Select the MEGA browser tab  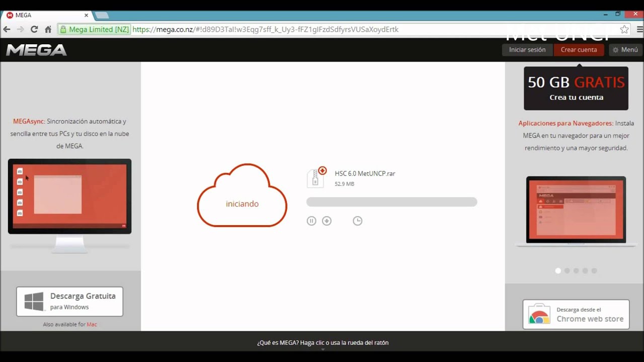pyautogui.click(x=45, y=15)
